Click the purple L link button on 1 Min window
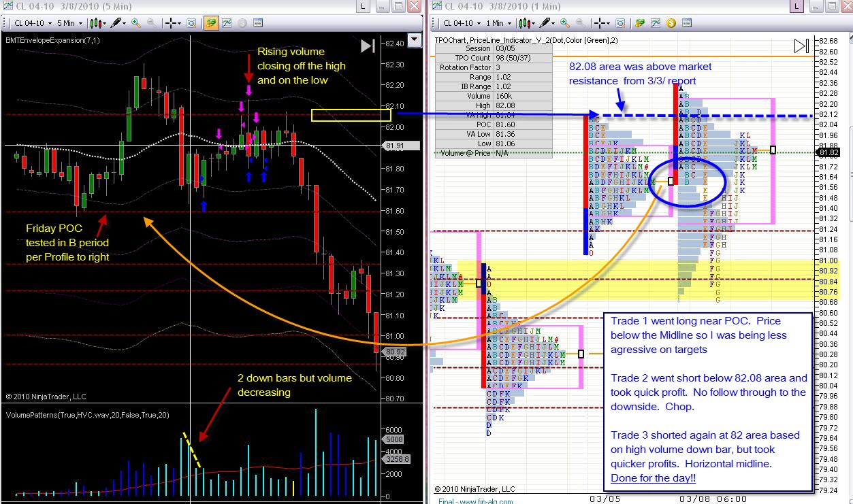Viewport: 853px width, 504px height. coord(796,7)
